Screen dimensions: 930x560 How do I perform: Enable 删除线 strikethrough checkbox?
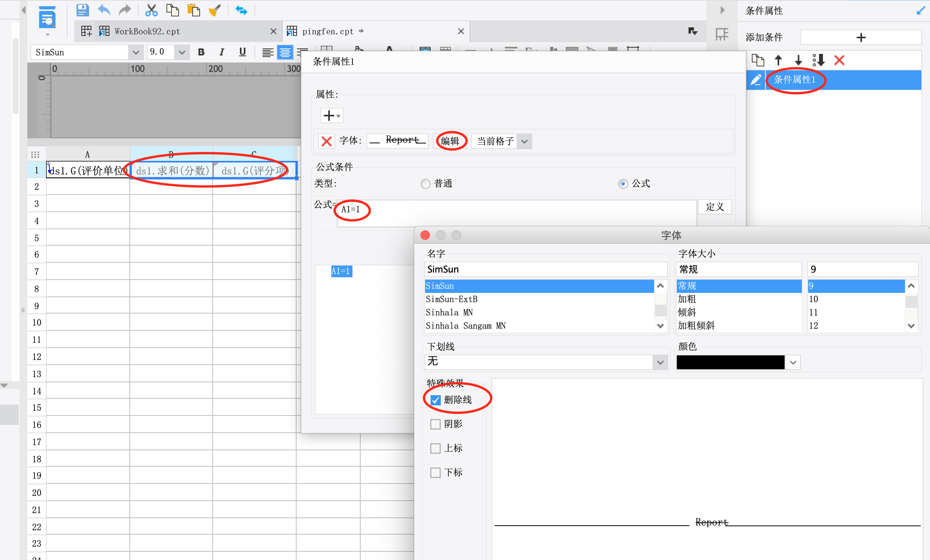click(435, 400)
